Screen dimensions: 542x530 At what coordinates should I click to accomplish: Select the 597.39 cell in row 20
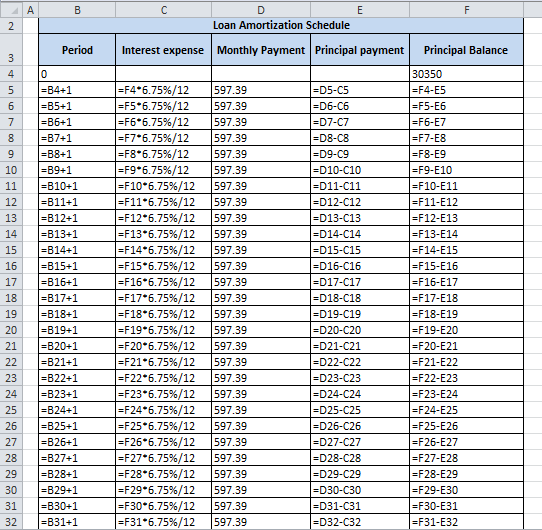point(261,330)
